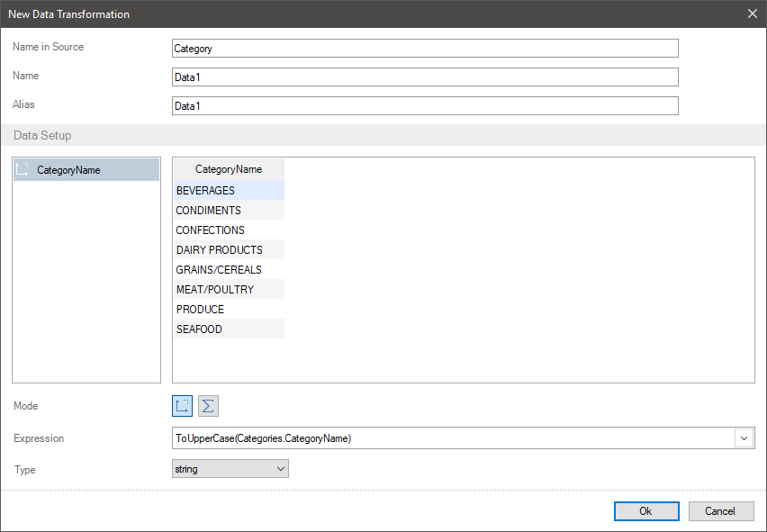This screenshot has height=532, width=767.
Task: Select the SEAFOOD row
Action: tap(229, 329)
